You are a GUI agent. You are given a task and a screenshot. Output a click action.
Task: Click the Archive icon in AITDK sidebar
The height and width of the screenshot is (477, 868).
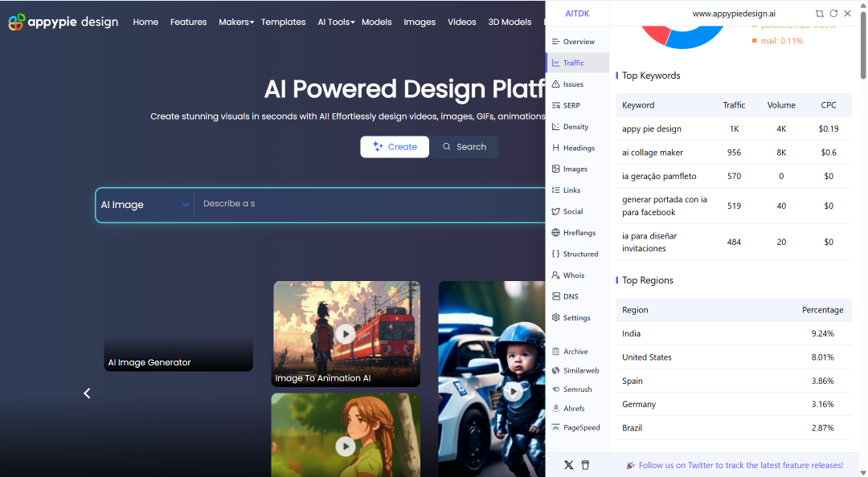(556, 352)
